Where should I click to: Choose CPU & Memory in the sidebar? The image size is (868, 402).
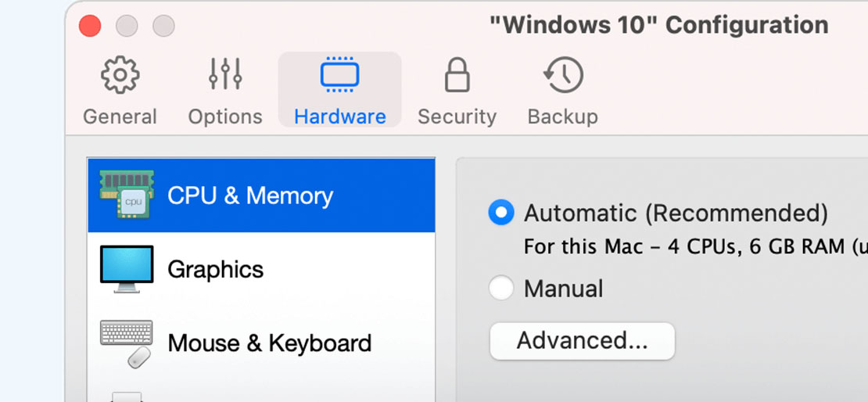[x=261, y=195]
